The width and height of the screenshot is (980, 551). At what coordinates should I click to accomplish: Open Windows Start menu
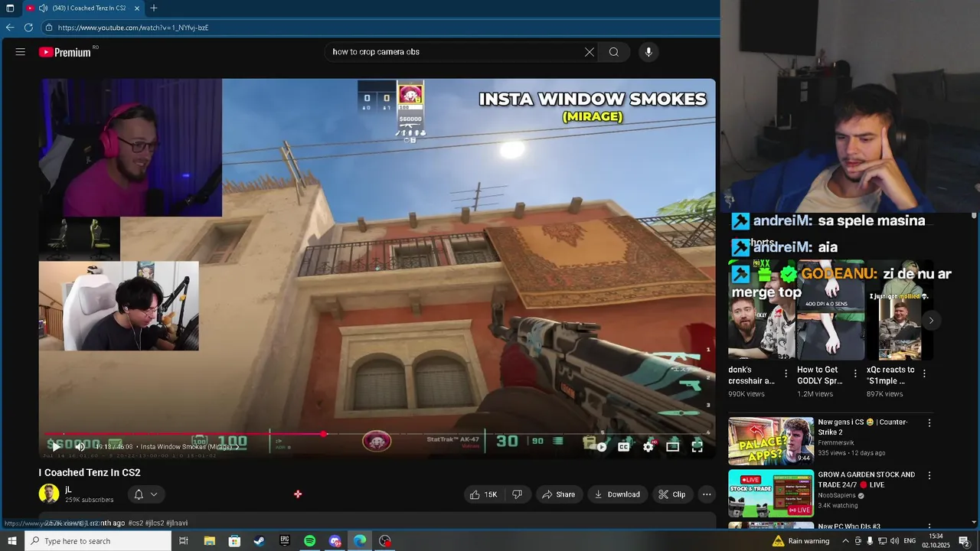11,541
